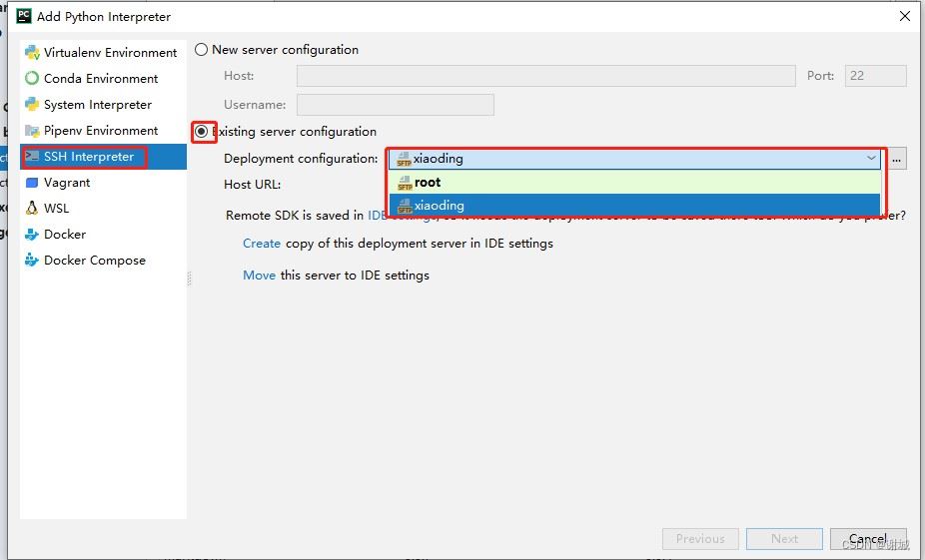Click the Next button
925x560 pixels.
(784, 539)
